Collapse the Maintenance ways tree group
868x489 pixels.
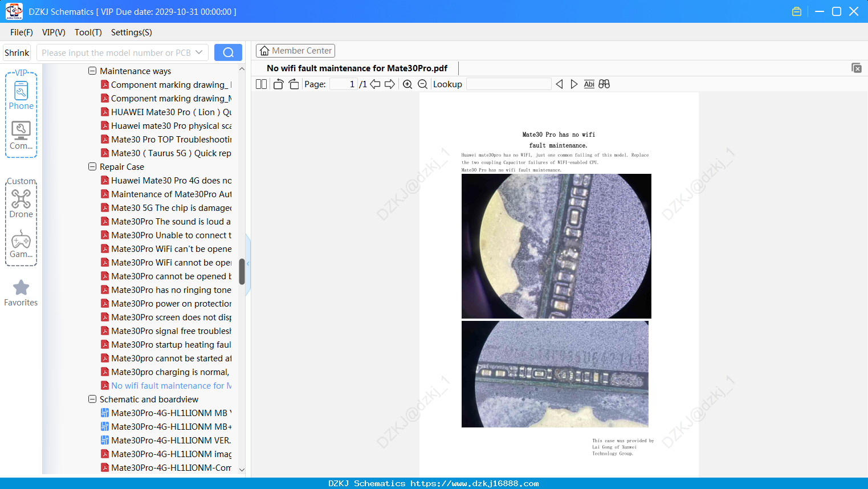[92, 71]
